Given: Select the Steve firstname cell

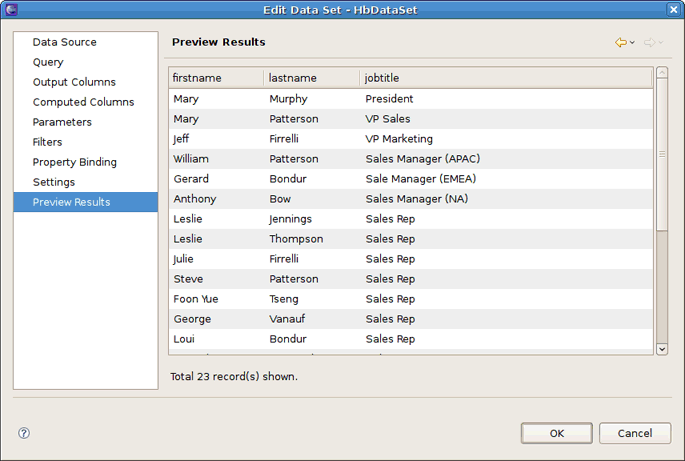Looking at the screenshot, I should click(188, 279).
